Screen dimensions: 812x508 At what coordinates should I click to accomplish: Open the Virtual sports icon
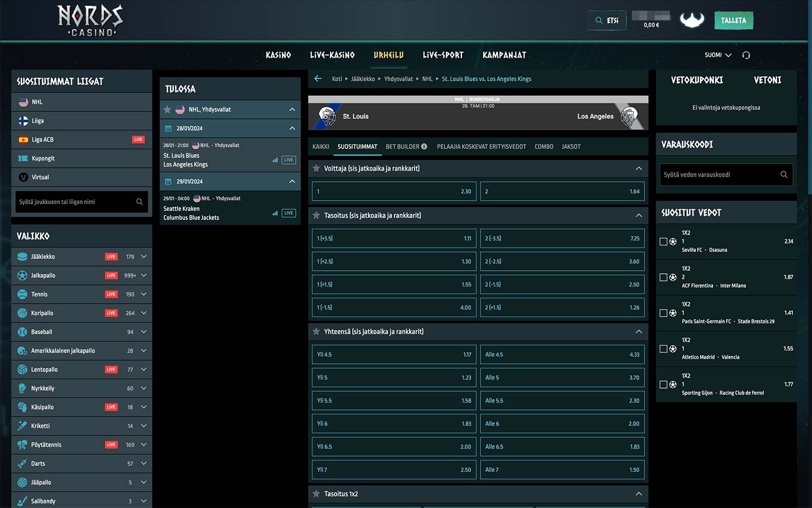(23, 177)
